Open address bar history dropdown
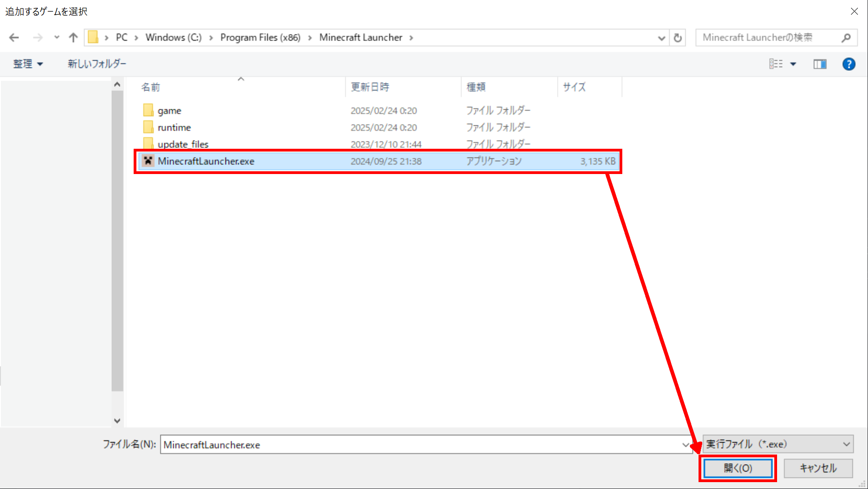868x489 pixels. (x=661, y=38)
